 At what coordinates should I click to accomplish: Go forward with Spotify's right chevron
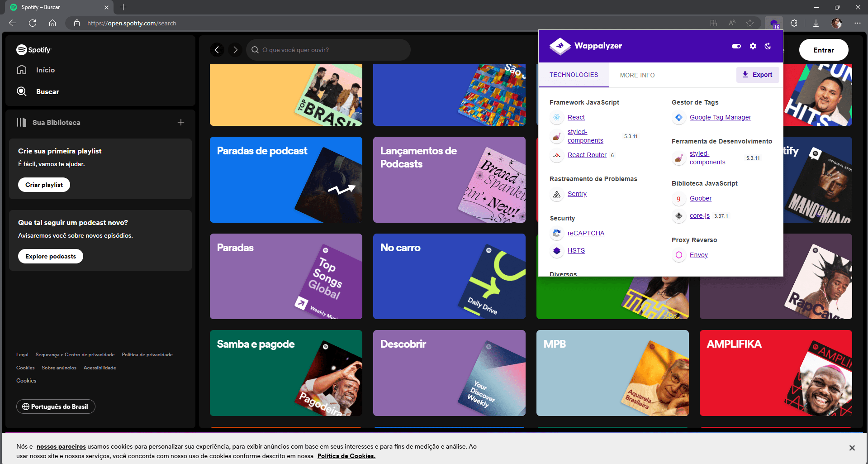click(x=235, y=50)
